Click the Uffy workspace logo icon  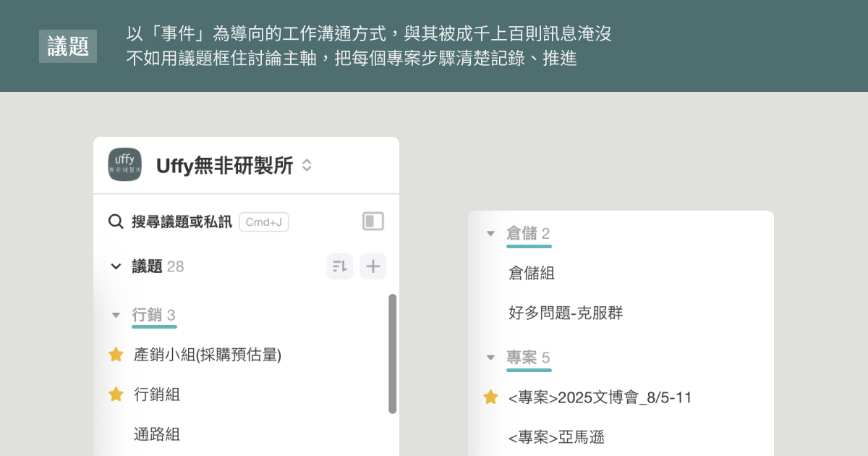coord(124,164)
